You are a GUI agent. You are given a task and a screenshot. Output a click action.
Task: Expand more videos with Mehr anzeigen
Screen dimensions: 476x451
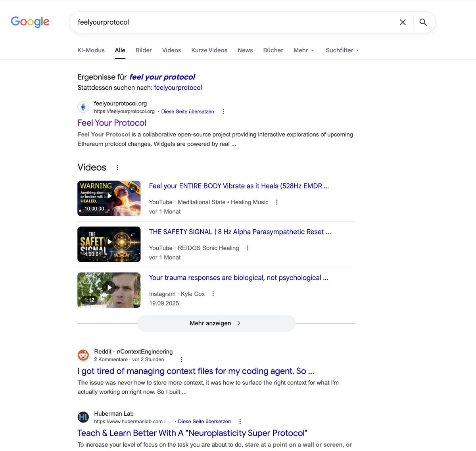(216, 323)
